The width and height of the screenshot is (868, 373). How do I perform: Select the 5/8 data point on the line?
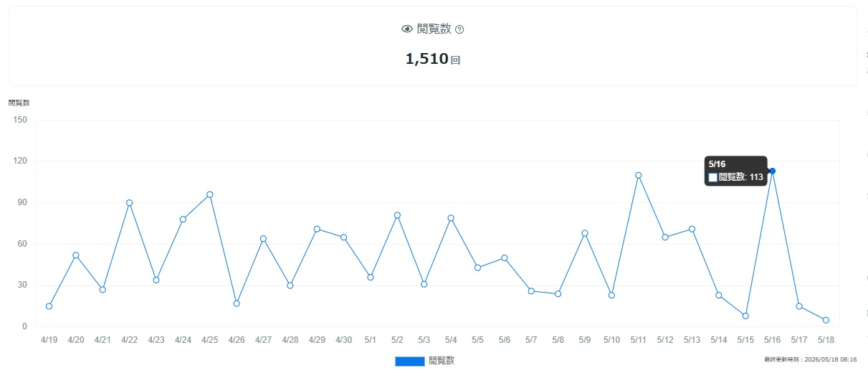pyautogui.click(x=558, y=294)
